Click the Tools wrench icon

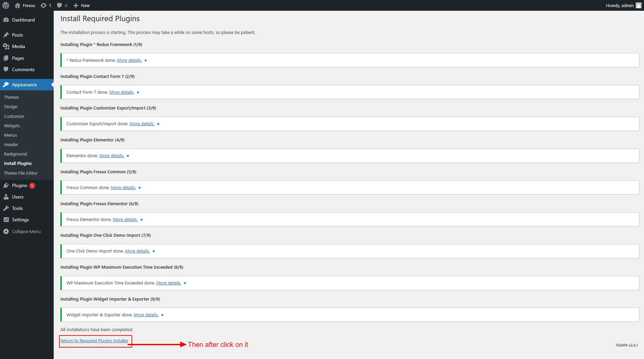(6, 208)
